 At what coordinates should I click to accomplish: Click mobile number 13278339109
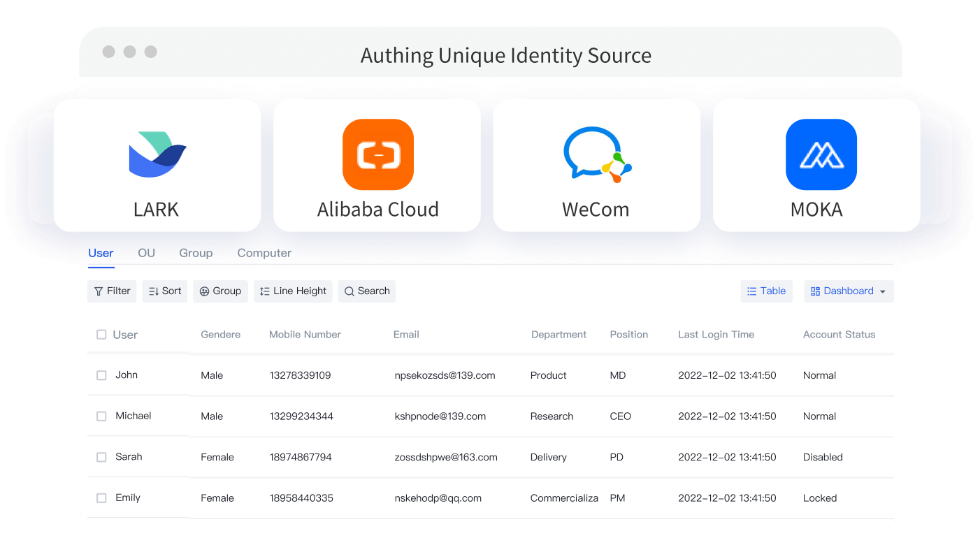pyautogui.click(x=300, y=375)
